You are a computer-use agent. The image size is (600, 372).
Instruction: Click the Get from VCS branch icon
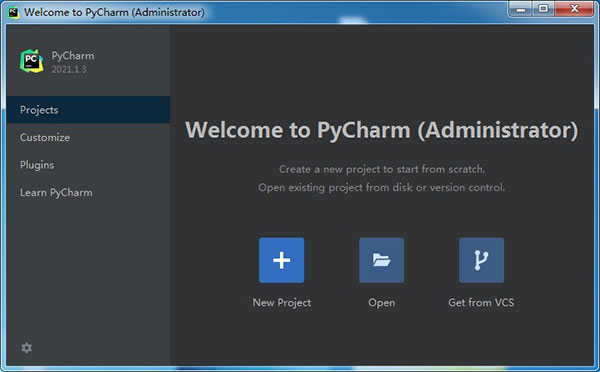(x=481, y=260)
